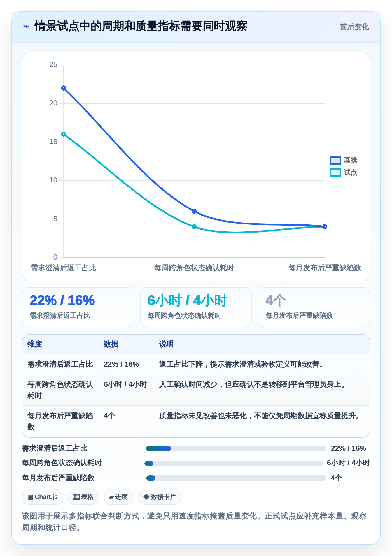Click progress value 22% / 16% at right
The width and height of the screenshot is (392, 556).
pos(349,448)
